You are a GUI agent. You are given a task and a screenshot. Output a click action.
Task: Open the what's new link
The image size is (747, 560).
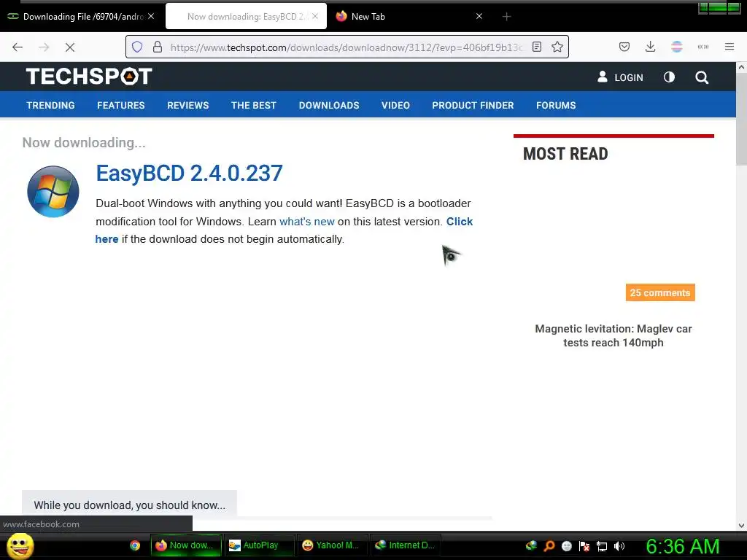coord(307,222)
